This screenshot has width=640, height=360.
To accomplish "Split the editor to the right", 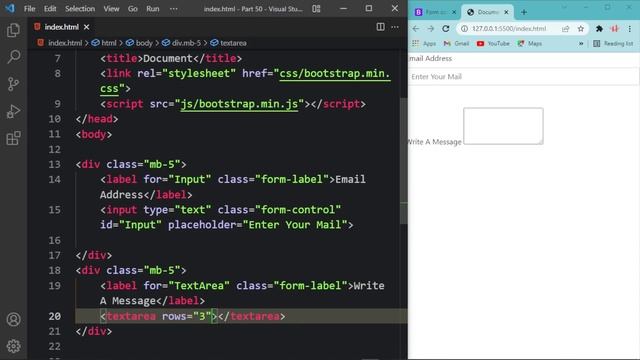I will (380, 27).
